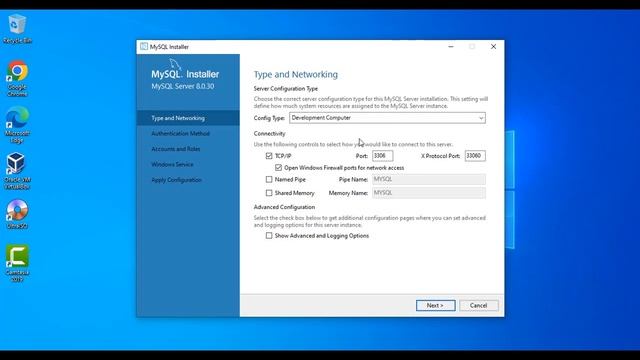Click the disabled Memory Name field
This screenshot has height=360, width=640.
[429, 193]
